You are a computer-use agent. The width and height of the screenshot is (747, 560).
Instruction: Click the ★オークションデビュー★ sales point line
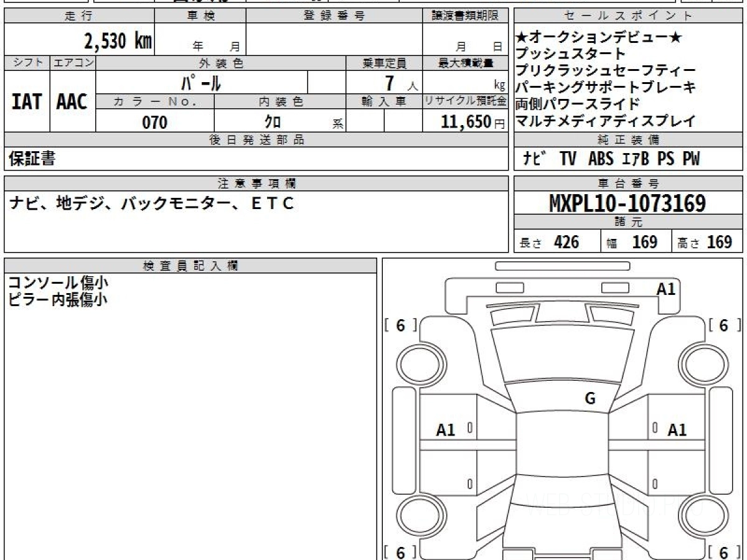point(599,38)
